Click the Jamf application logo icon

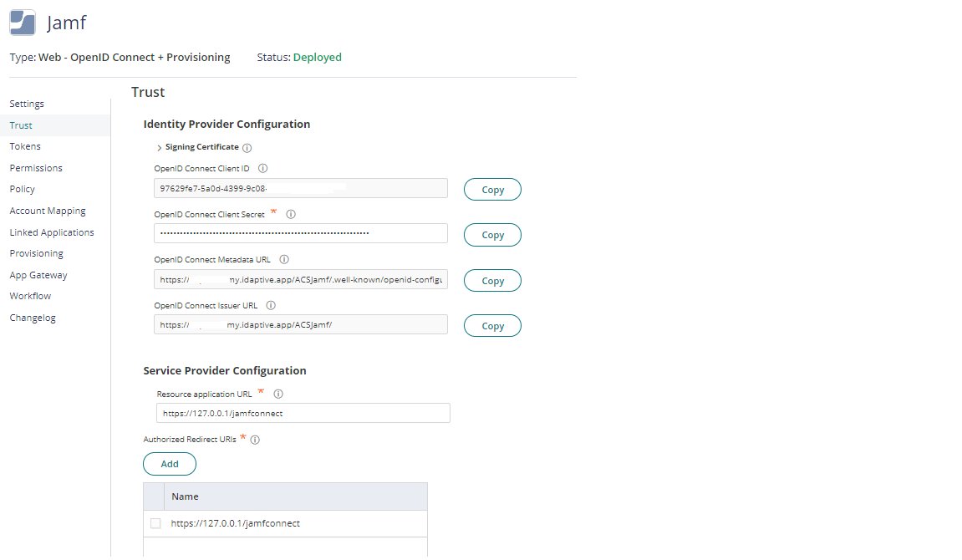click(21, 22)
